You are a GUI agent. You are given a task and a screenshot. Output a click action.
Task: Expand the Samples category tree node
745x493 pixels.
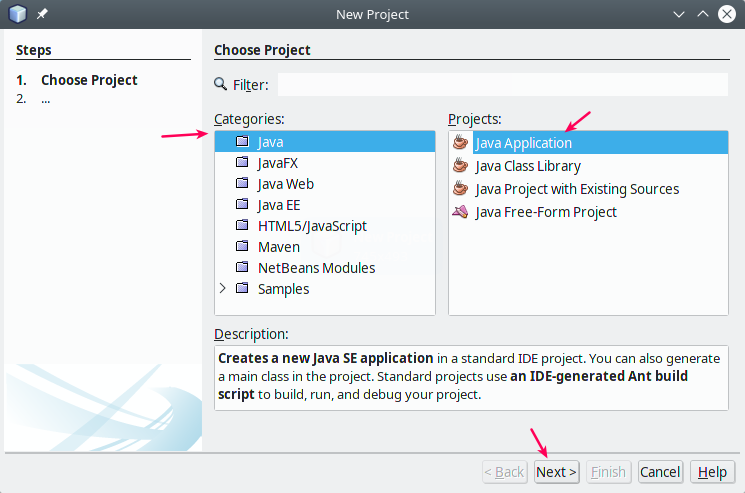coord(222,288)
